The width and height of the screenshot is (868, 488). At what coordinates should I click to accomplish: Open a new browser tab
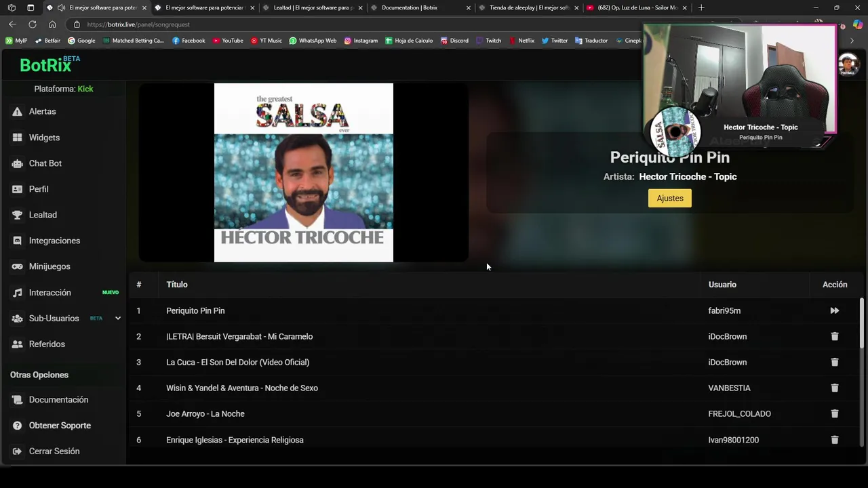point(701,7)
